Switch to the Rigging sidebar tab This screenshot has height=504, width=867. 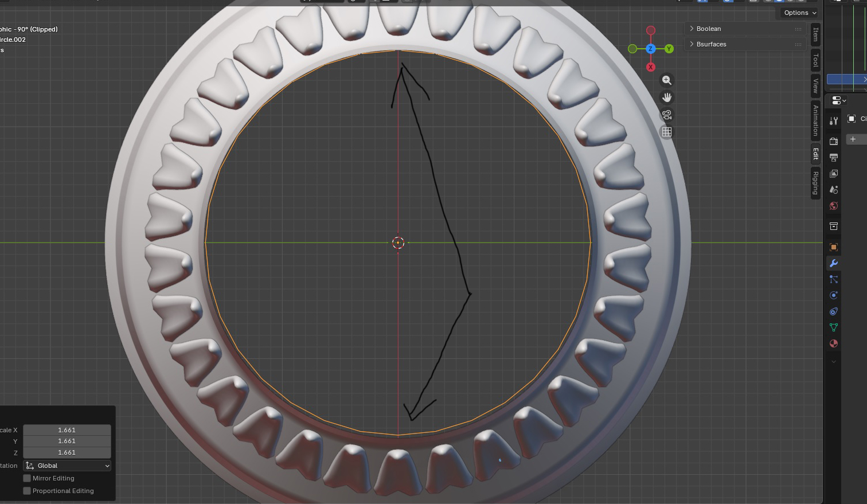pyautogui.click(x=815, y=183)
